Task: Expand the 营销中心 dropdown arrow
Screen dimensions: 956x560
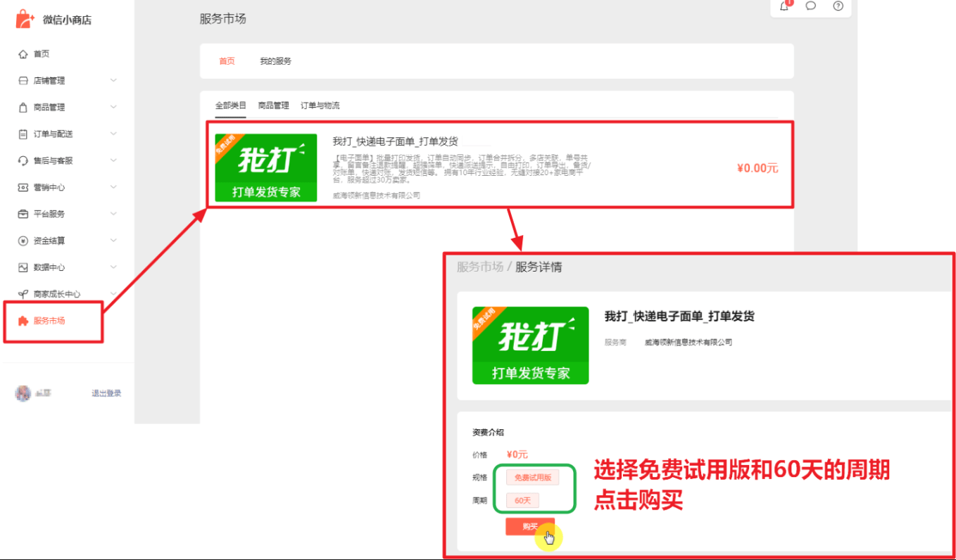Action: pyautogui.click(x=113, y=187)
